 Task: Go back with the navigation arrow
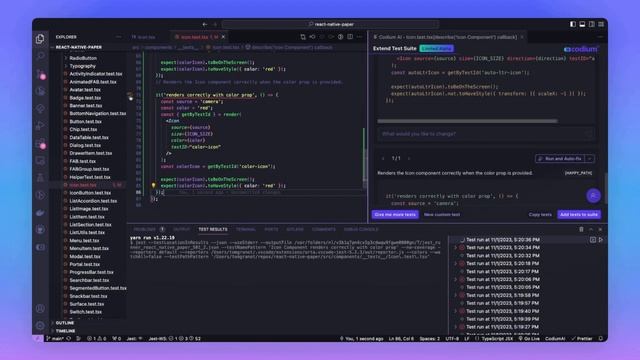point(205,24)
